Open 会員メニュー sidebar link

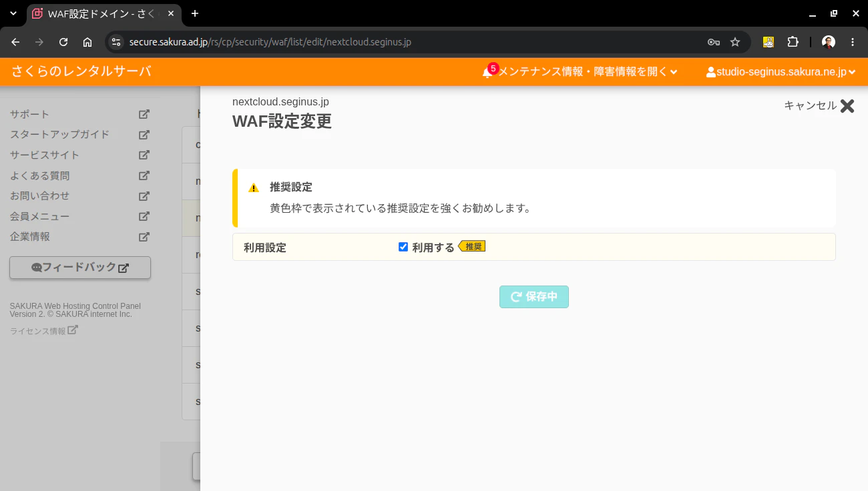pos(40,216)
